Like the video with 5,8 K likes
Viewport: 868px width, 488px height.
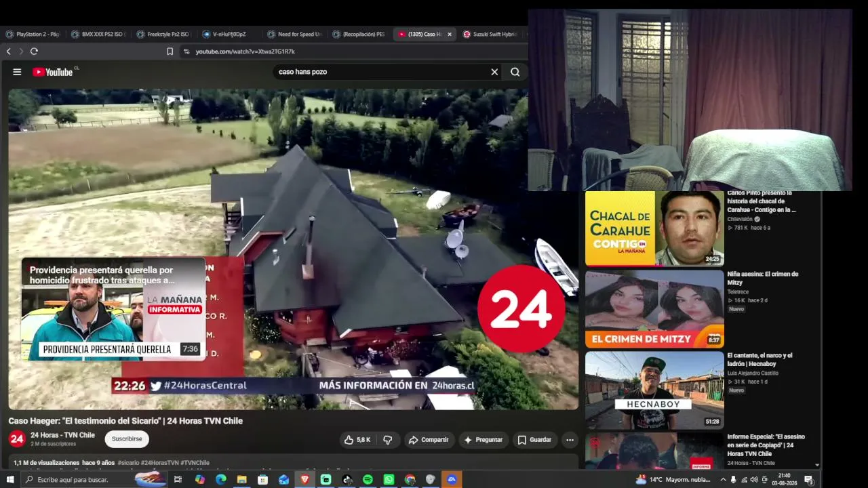pos(357,440)
